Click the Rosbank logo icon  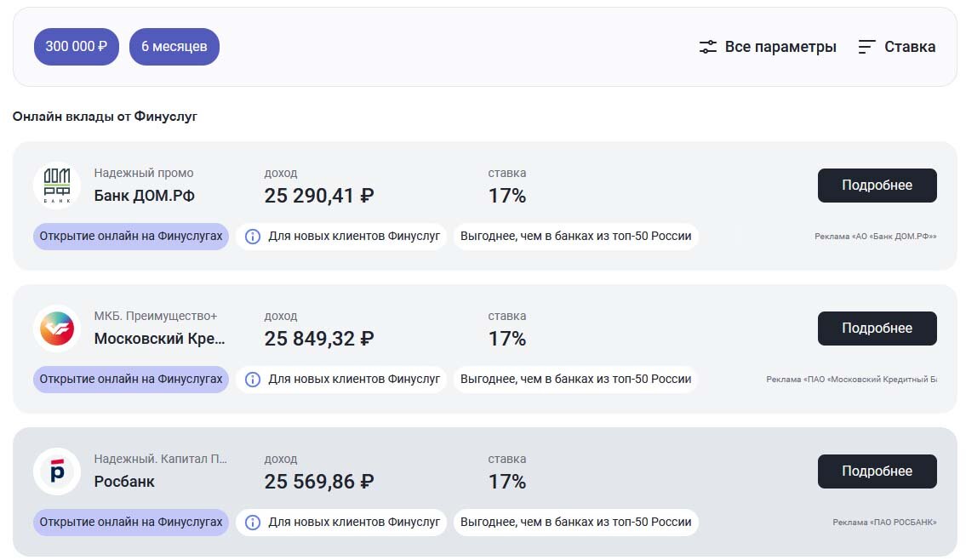57,471
